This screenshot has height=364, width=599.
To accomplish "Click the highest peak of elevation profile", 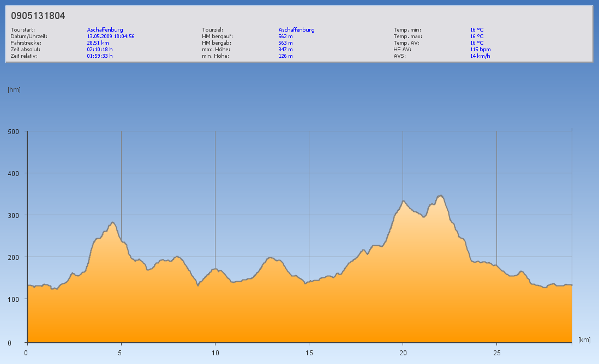I will pos(440,196).
